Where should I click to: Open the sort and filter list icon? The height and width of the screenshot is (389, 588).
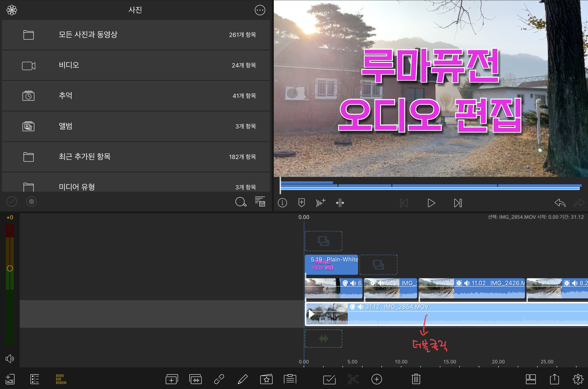pos(260,201)
